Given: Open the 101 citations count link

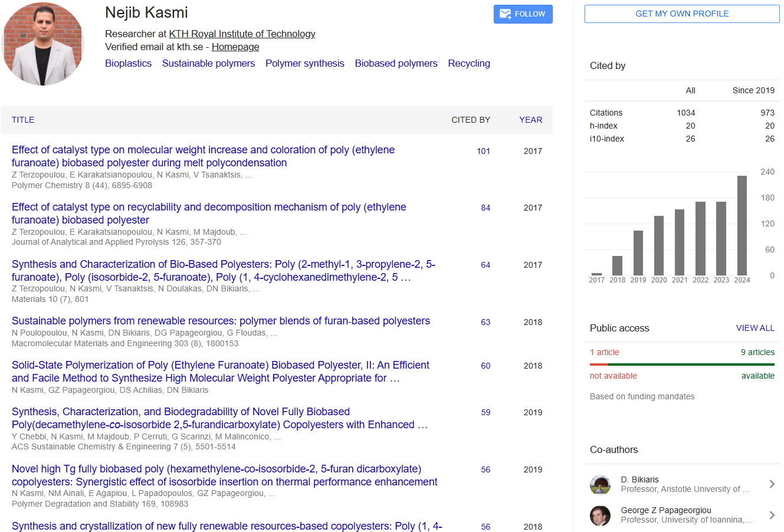Looking at the screenshot, I should [483, 151].
